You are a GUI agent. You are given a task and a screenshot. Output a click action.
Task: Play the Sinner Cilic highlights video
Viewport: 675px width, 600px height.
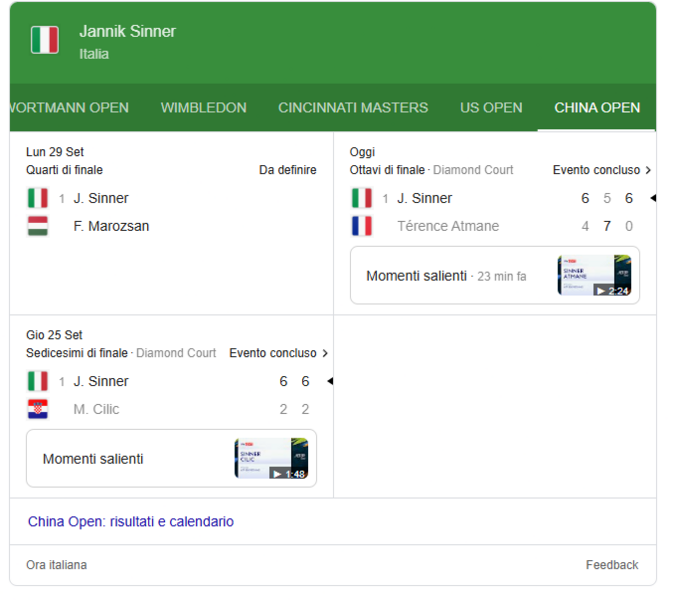pos(271,459)
